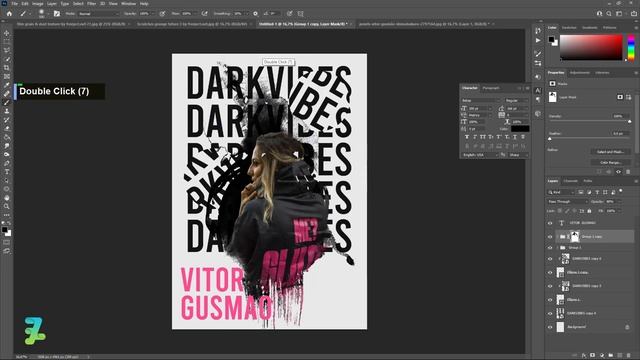Viewport: 640px width, 360px height.
Task: Click the lock all padlock icon
Action: 589,211
